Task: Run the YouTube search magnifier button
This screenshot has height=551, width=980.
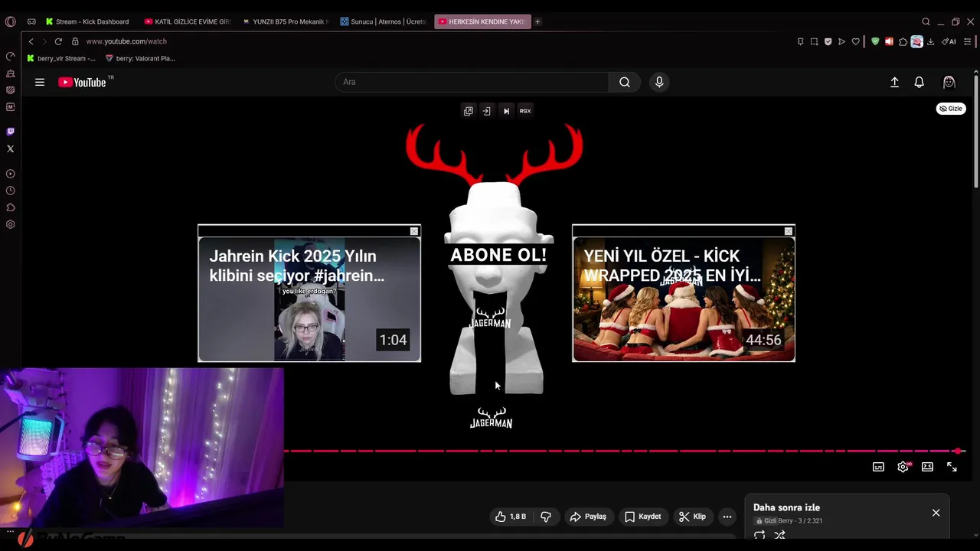Action: (x=625, y=82)
